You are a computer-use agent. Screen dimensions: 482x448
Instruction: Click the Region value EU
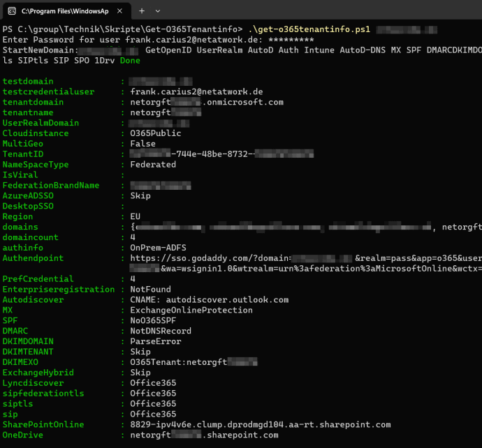click(136, 216)
